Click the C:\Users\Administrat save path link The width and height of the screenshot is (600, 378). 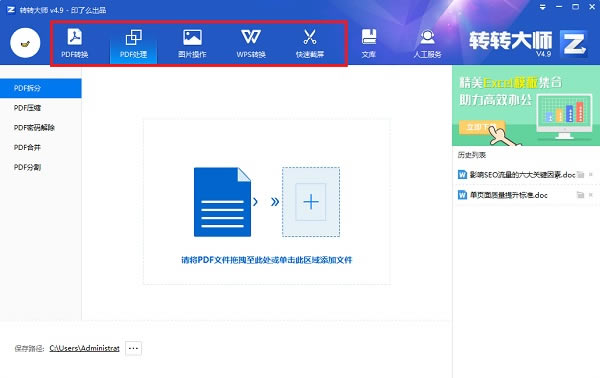[x=85, y=348]
